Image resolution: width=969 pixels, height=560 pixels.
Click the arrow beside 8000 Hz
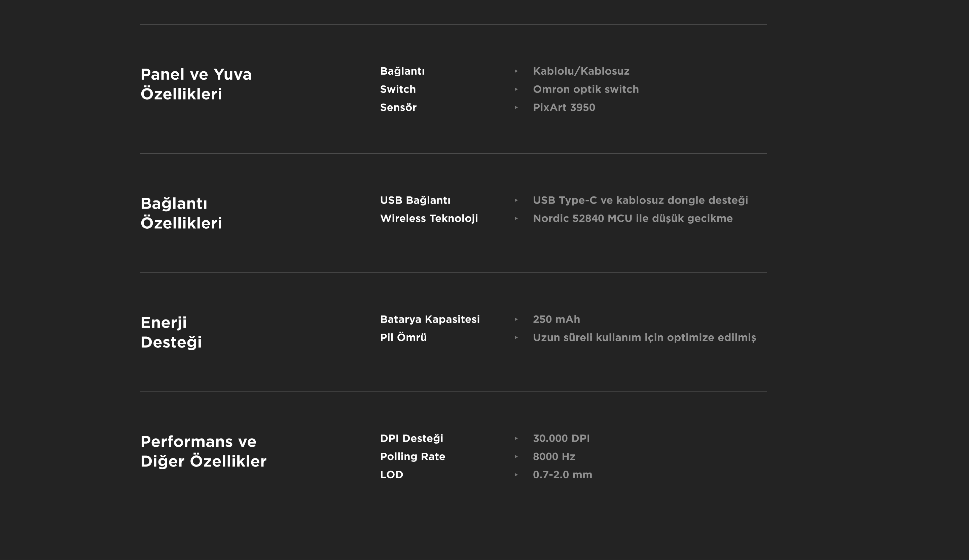pyautogui.click(x=516, y=457)
